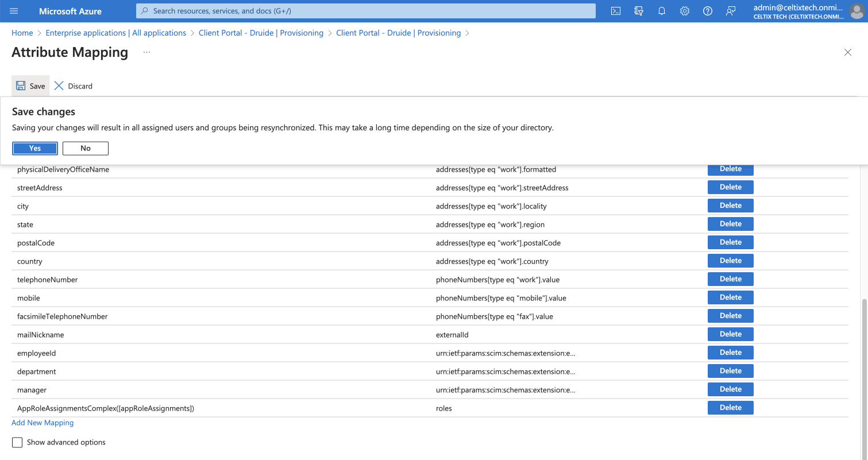The image size is (868, 460).
Task: Discard changes in the command bar
Action: click(x=73, y=86)
